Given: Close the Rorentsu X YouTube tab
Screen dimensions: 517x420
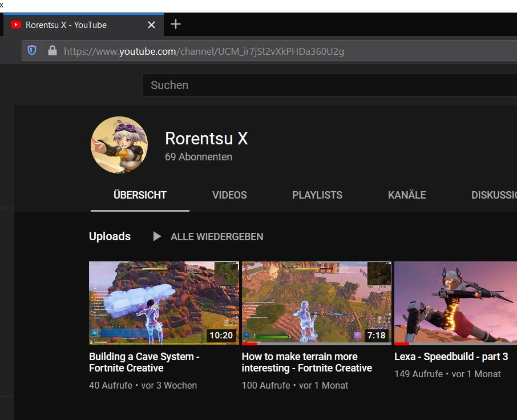Looking at the screenshot, I should click(x=151, y=25).
